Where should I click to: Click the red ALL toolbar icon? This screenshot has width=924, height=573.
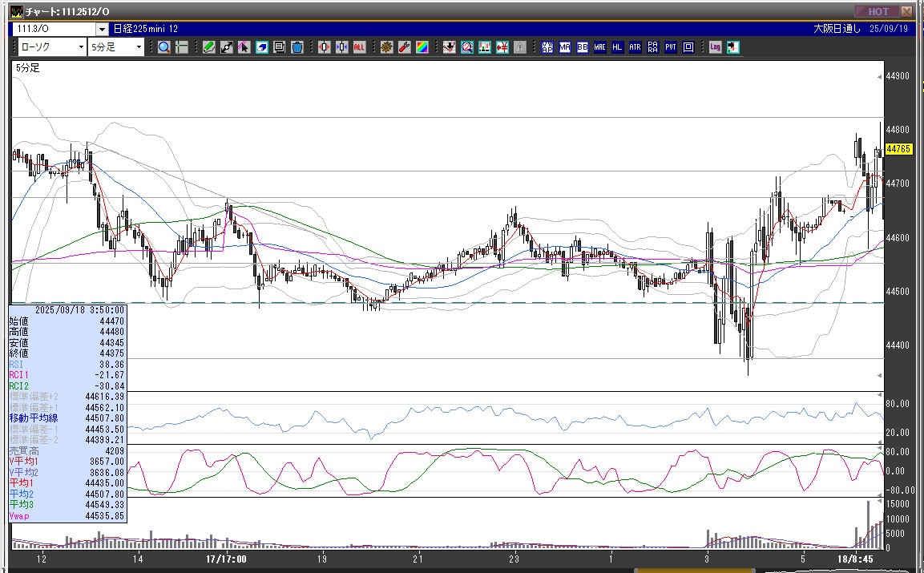pyautogui.click(x=359, y=47)
